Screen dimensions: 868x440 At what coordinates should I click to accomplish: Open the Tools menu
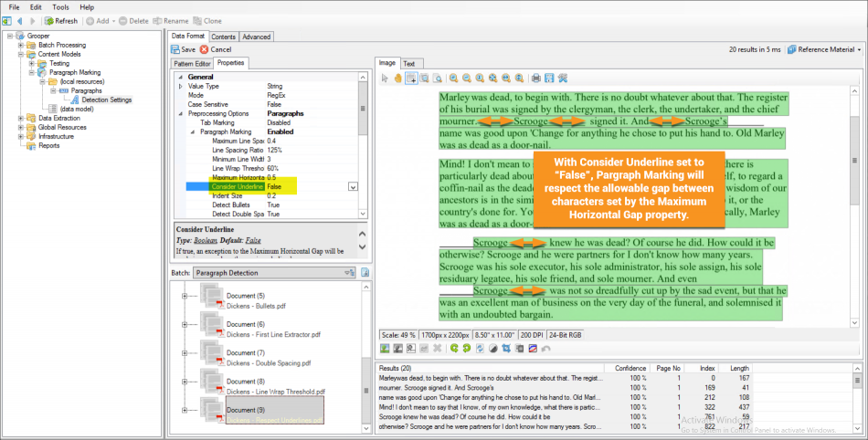[x=60, y=6]
